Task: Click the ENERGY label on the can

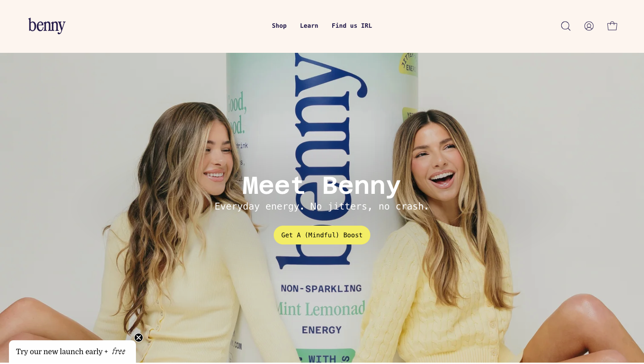Action: (322, 330)
